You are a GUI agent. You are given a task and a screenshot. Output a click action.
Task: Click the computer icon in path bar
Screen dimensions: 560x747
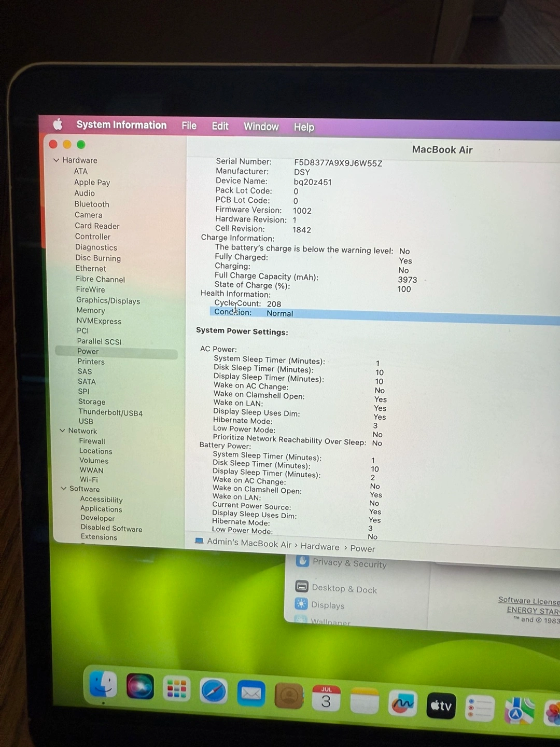199,541
